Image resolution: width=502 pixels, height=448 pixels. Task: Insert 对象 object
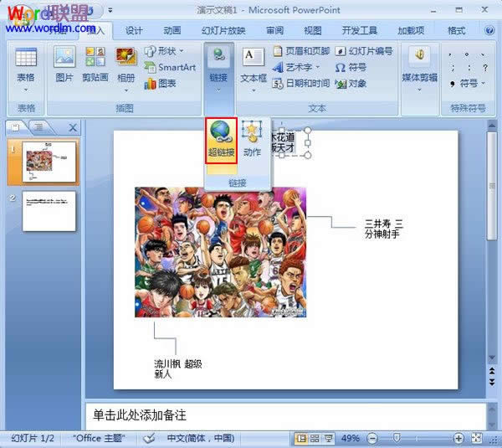[351, 84]
